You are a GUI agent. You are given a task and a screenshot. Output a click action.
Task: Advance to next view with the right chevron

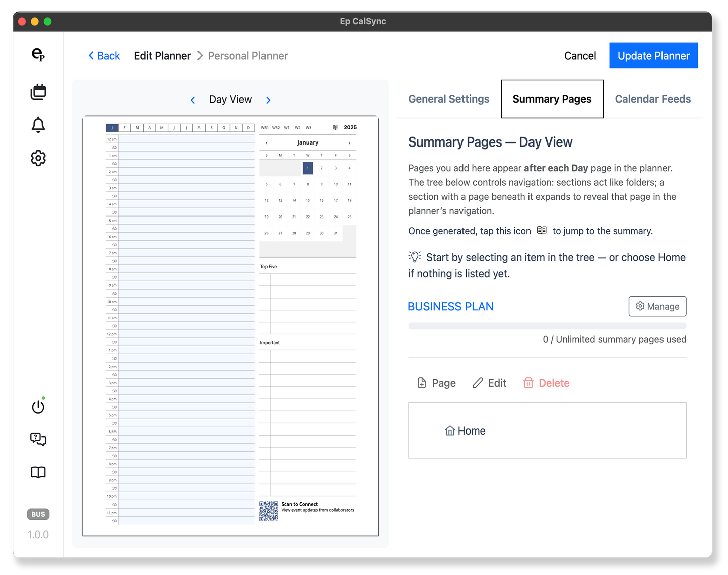(x=268, y=99)
